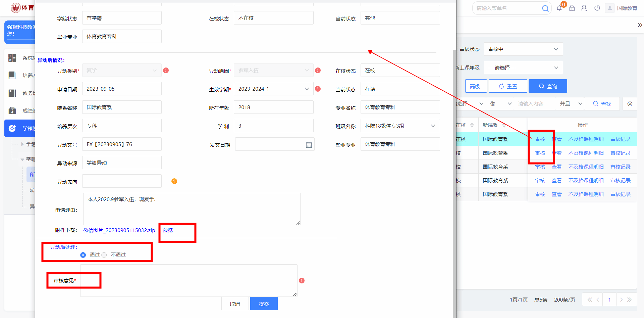Click the user switch icon in header
The width and height of the screenshot is (644, 318).
pos(584,8)
